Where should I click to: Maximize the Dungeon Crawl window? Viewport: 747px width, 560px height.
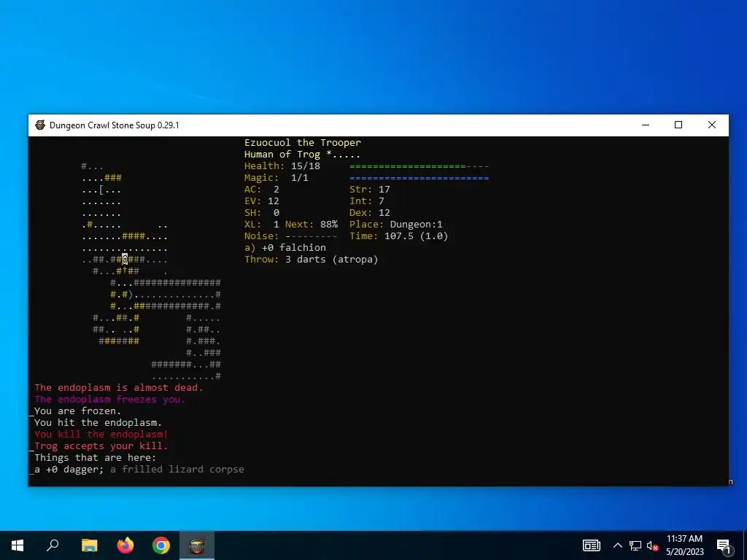tap(678, 125)
